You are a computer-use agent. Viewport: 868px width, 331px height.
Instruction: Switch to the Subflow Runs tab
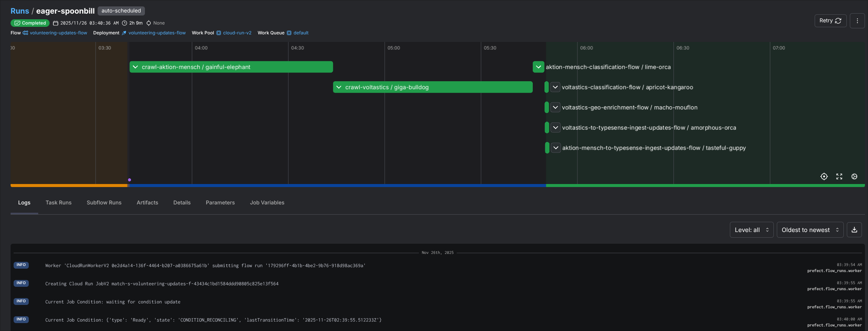[104, 203]
